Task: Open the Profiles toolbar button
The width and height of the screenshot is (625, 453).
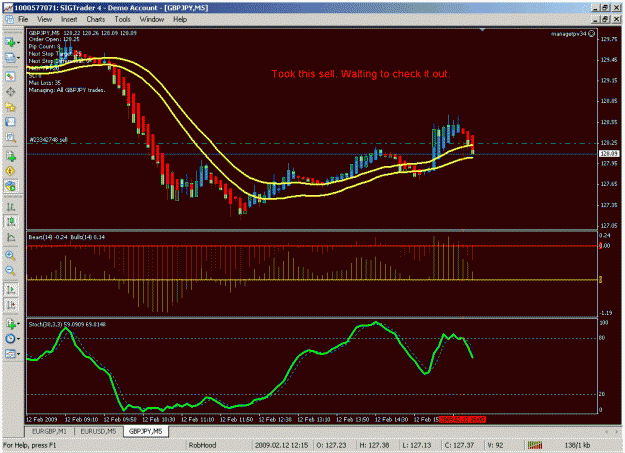Action: (10, 58)
